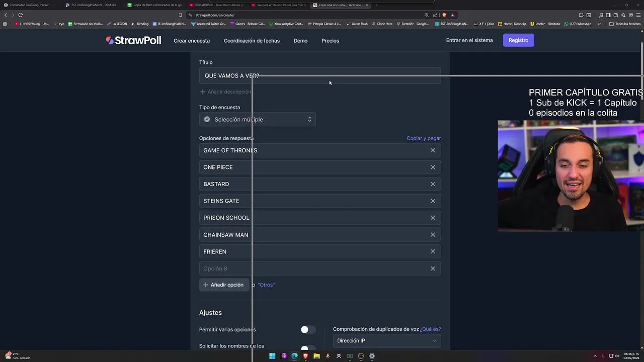The width and height of the screenshot is (644, 362).
Task: Switch to the Copia de Reto tab
Action: coord(155,5)
